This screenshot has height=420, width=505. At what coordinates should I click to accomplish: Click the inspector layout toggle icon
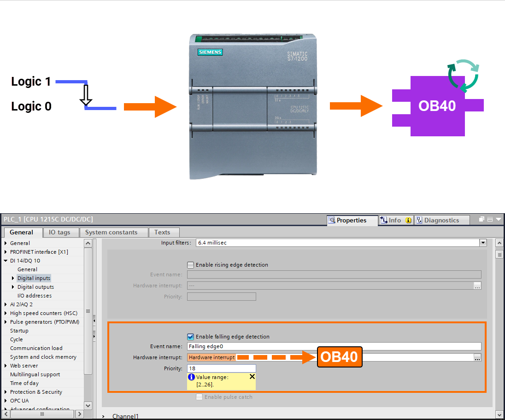[x=490, y=219]
